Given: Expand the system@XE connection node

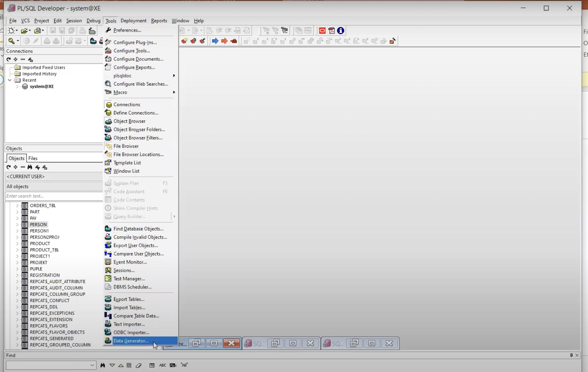Looking at the screenshot, I should click(x=17, y=87).
